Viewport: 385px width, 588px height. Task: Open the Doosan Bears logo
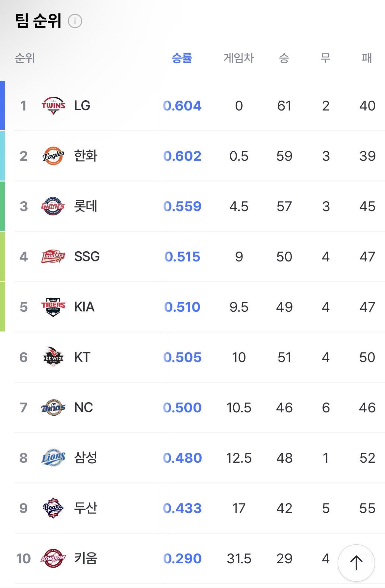point(53,508)
